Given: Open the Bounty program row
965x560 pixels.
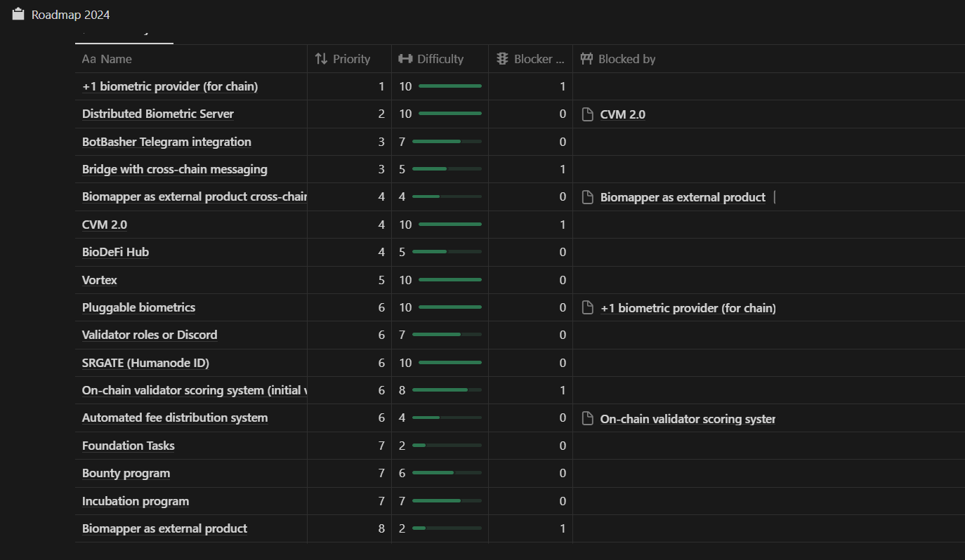Looking at the screenshot, I should [126, 473].
